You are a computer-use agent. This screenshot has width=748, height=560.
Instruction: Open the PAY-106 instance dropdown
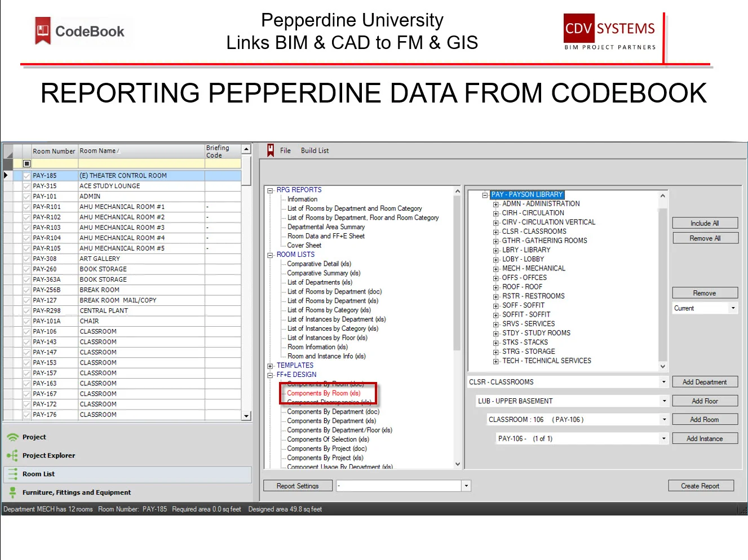point(663,438)
